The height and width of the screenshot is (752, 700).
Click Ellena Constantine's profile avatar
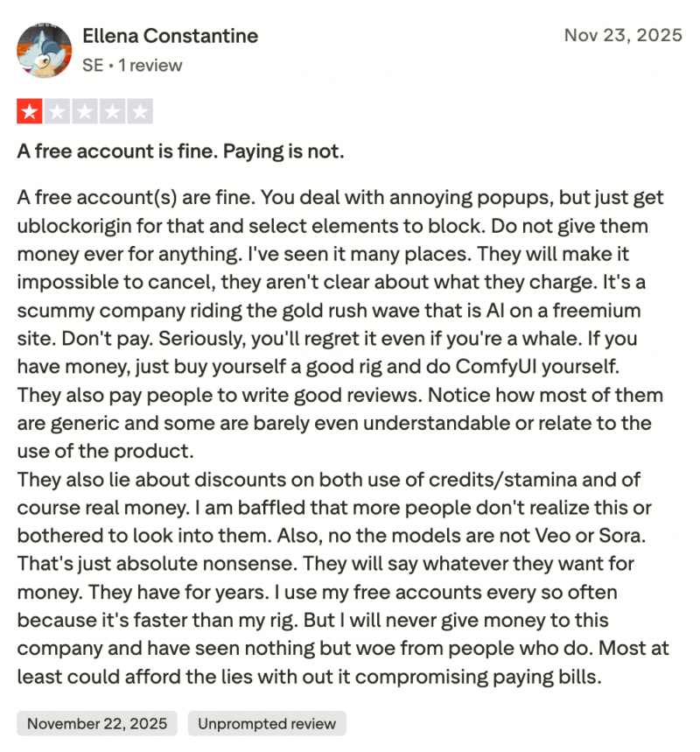coord(44,50)
